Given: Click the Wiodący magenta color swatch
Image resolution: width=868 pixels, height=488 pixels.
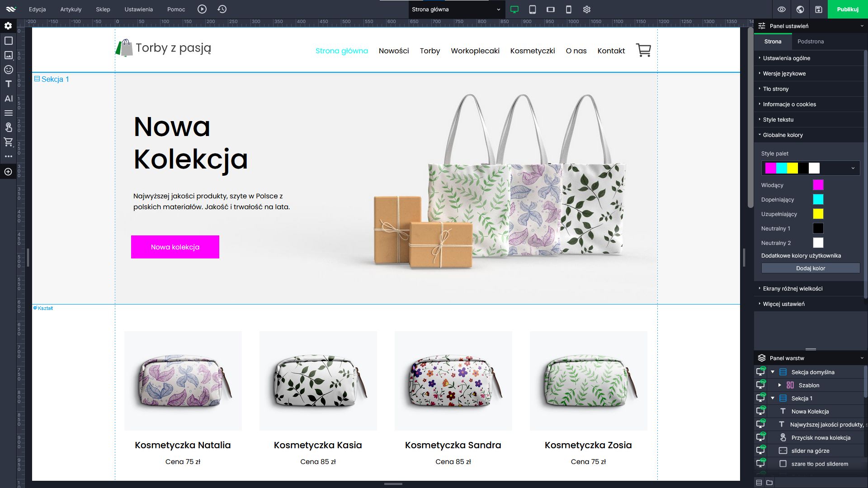Looking at the screenshot, I should click(818, 185).
